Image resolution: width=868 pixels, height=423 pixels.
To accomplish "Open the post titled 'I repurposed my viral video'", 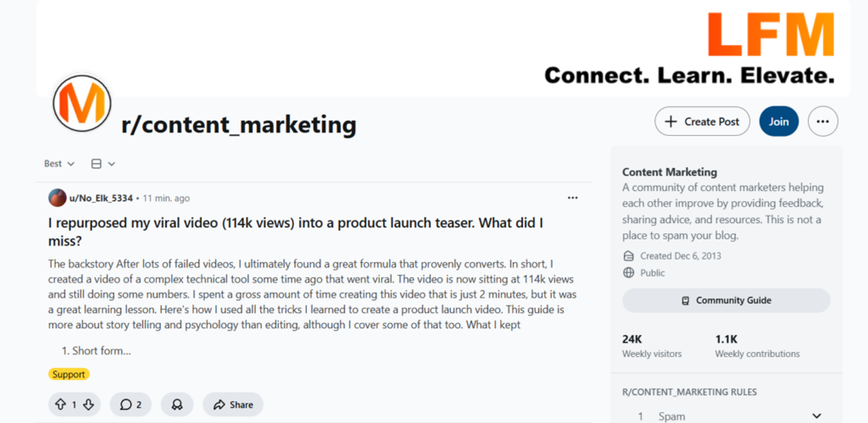I will click(296, 231).
